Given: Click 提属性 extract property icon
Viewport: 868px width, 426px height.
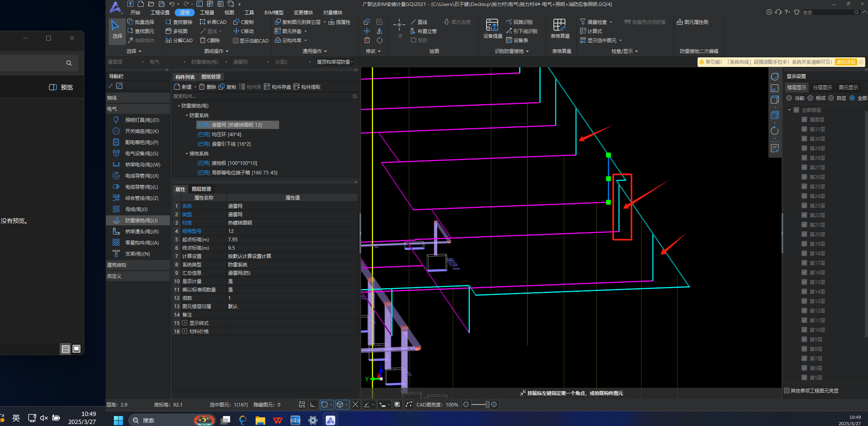Looking at the screenshot, I should coord(340,22).
